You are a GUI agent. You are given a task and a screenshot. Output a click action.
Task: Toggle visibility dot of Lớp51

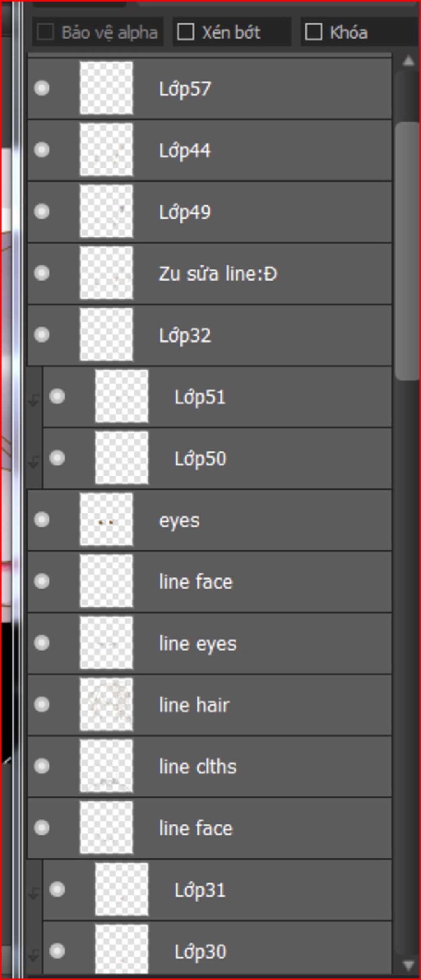point(57,396)
